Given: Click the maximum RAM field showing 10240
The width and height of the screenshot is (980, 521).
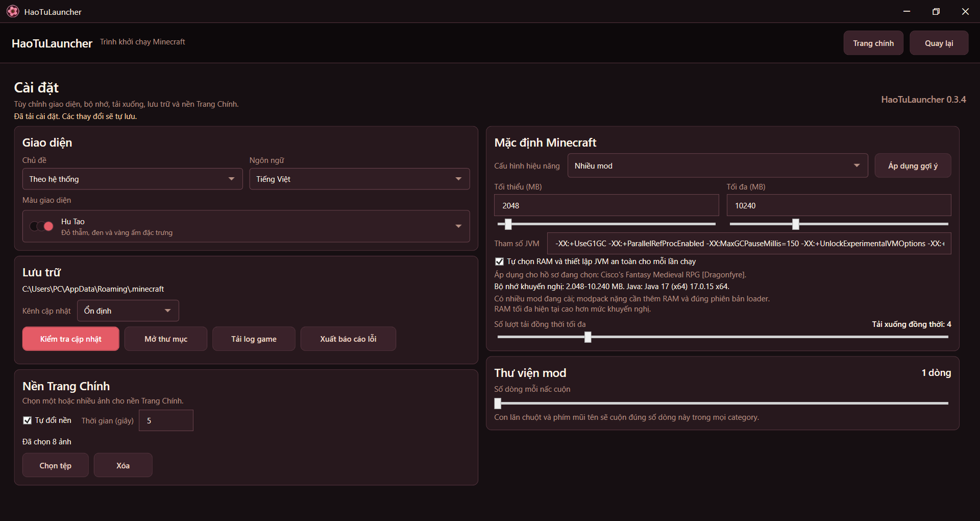Looking at the screenshot, I should click(x=839, y=205).
